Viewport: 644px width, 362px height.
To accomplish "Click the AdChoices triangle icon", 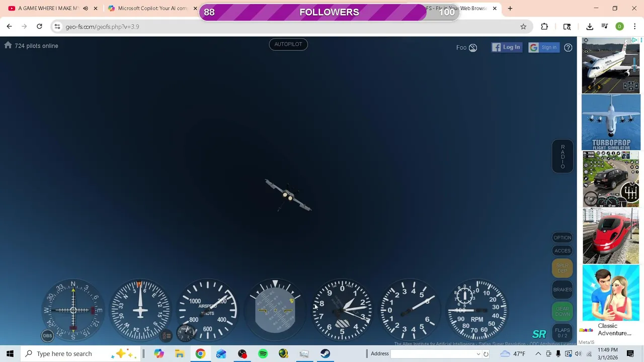I will point(635,40).
